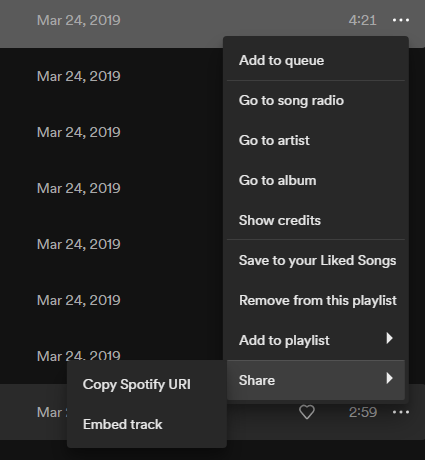The image size is (425, 460).
Task: Click the 4:21 track duration
Action: point(362,20)
